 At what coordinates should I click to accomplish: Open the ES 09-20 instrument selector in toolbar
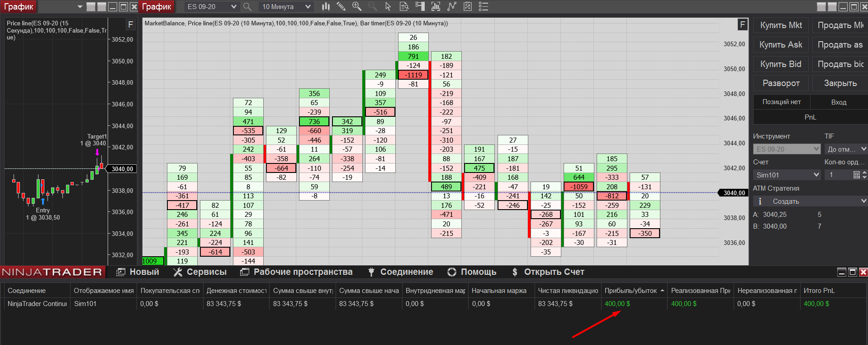click(212, 7)
